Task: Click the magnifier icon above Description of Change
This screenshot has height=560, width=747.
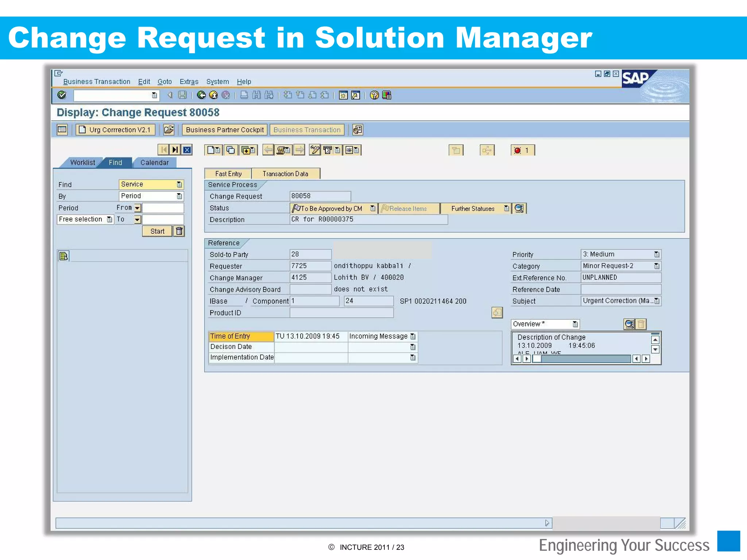Action: tap(629, 324)
